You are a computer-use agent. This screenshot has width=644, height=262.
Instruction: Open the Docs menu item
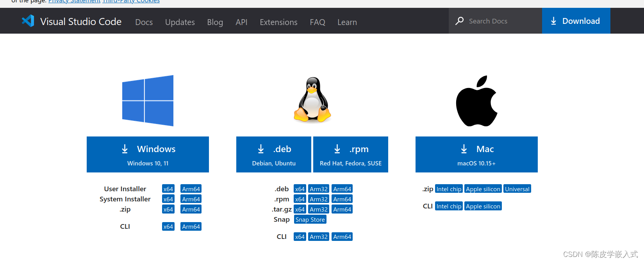point(144,22)
